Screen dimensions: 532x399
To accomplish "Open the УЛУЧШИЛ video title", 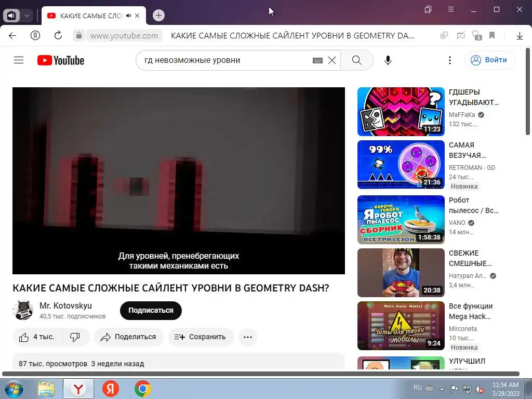I will tap(467, 361).
